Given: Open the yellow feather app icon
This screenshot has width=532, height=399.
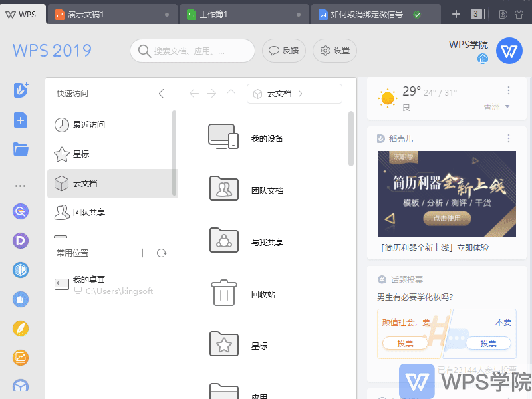Looking at the screenshot, I should (21, 329).
